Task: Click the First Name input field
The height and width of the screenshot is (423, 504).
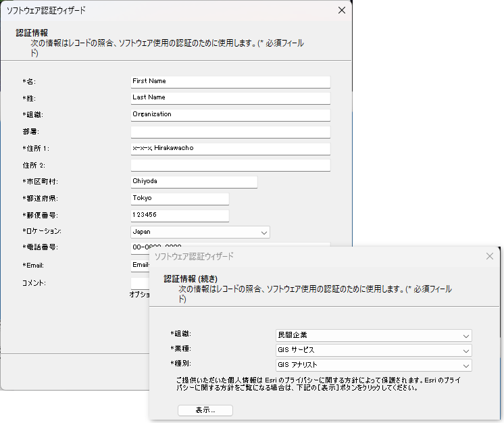Action: coord(230,82)
